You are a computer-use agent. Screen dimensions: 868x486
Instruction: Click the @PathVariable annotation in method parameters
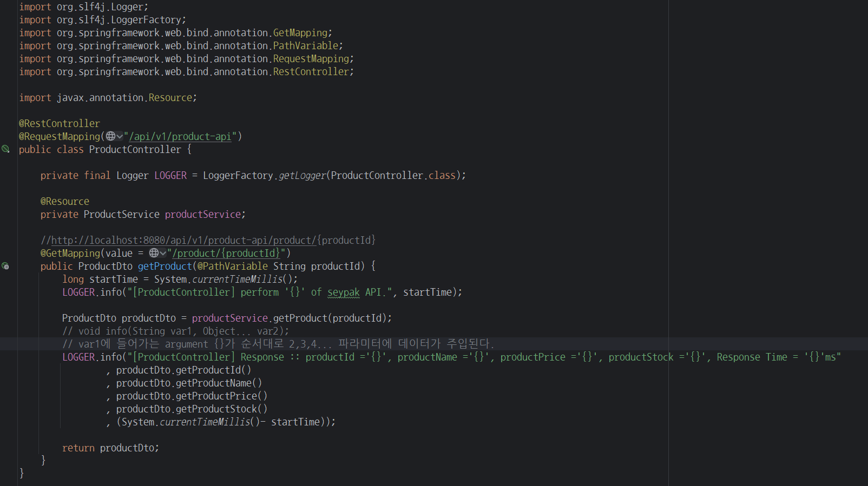click(x=233, y=267)
